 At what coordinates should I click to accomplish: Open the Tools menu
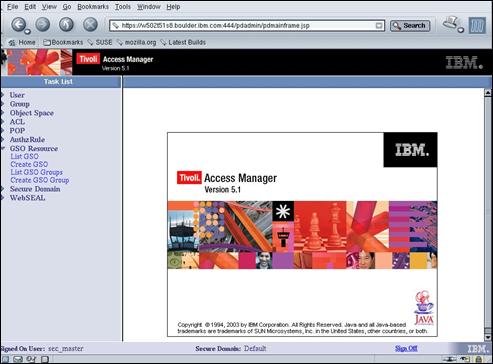tap(123, 7)
